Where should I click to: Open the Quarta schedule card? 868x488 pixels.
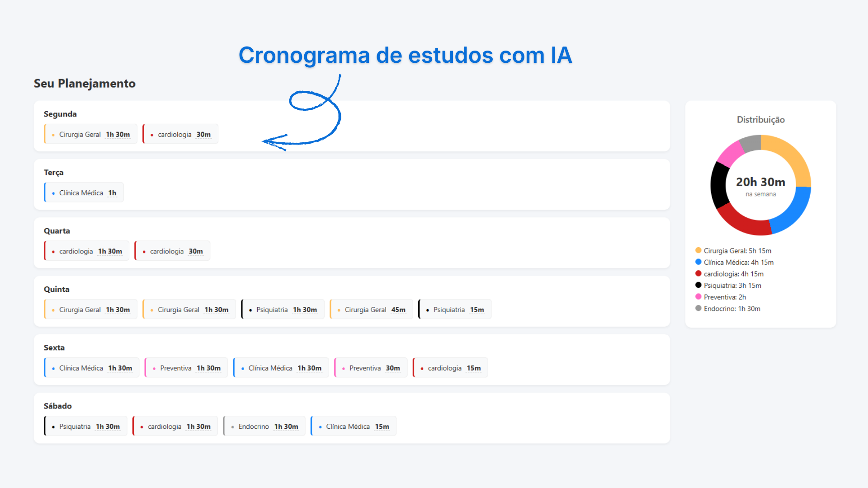57,230
